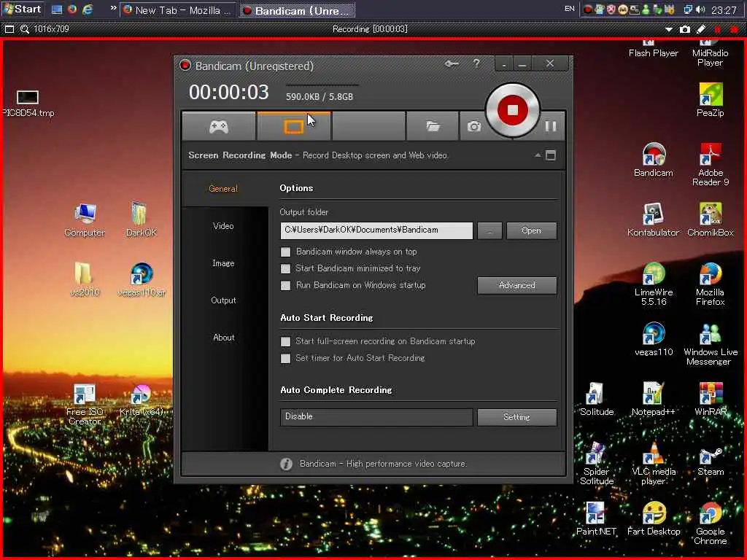Select the VLC media player desktop icon
Screen dimensions: 747x560
(x=654, y=463)
